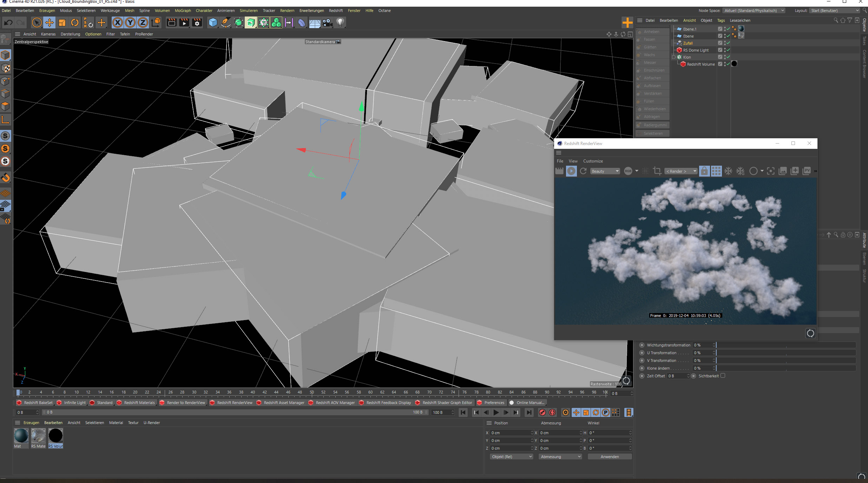Click the Redshift Shader Graph Editor button

[447, 403]
